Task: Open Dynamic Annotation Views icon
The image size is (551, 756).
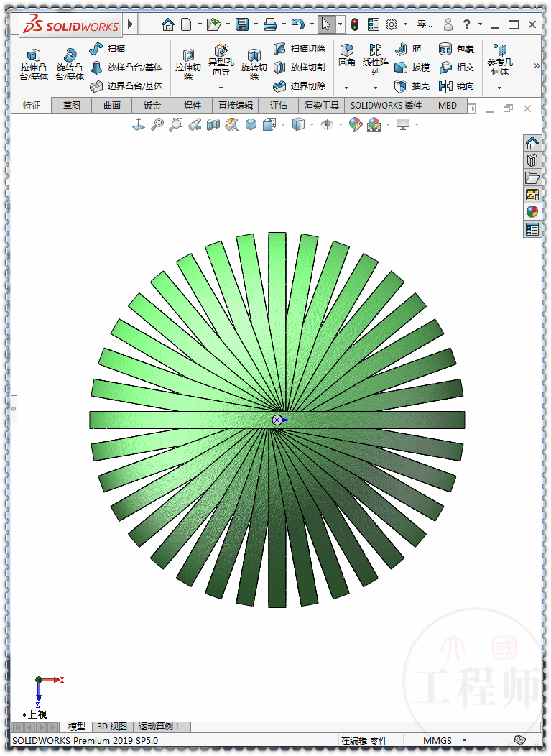Action: (232, 124)
